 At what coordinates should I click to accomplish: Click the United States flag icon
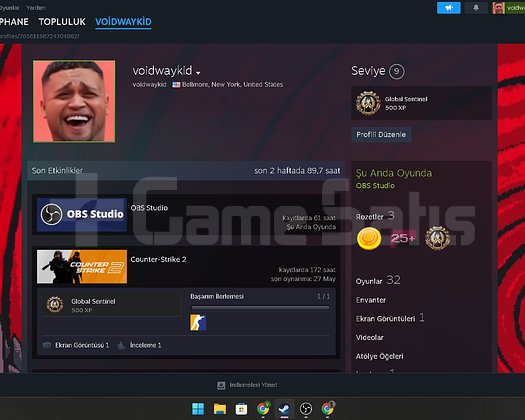[176, 85]
